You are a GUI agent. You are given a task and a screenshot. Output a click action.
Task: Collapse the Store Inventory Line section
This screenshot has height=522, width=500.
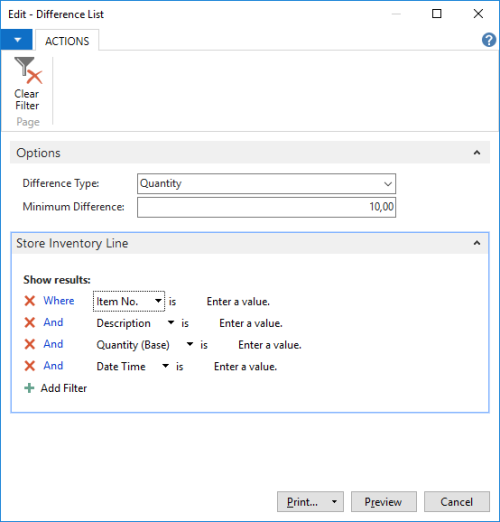coord(477,243)
